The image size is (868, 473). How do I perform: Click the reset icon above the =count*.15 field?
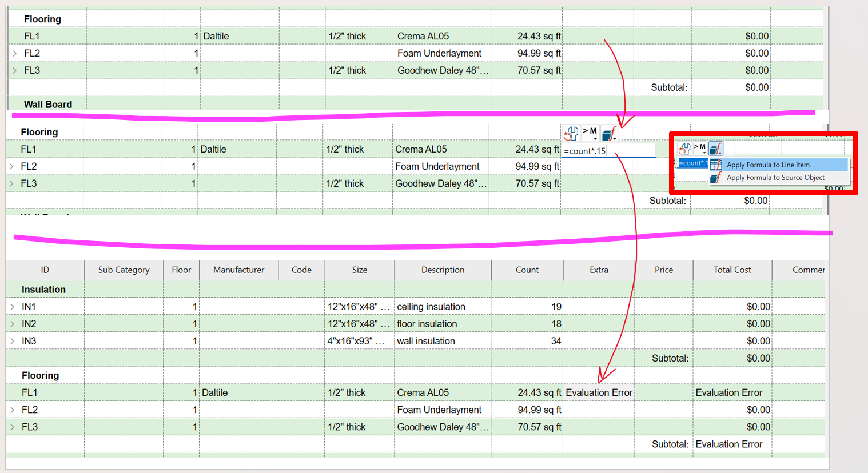[x=571, y=134]
